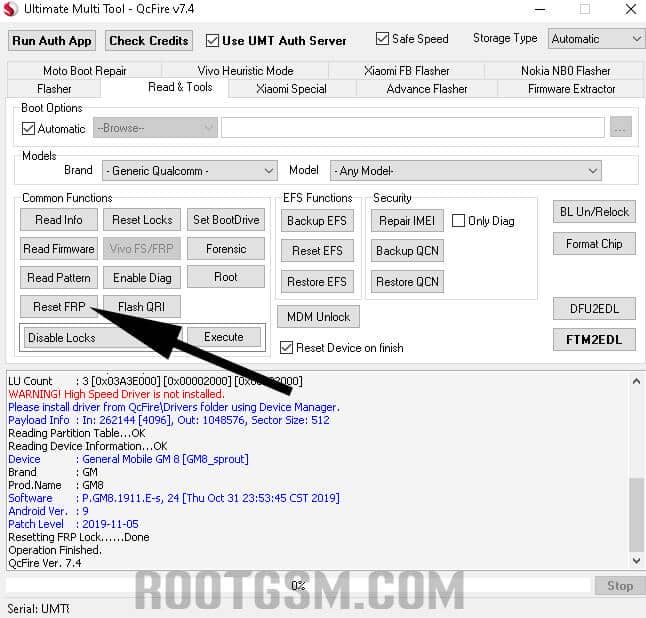This screenshot has width=646, height=618.
Task: Click Backup EFS button
Action: [x=317, y=221]
